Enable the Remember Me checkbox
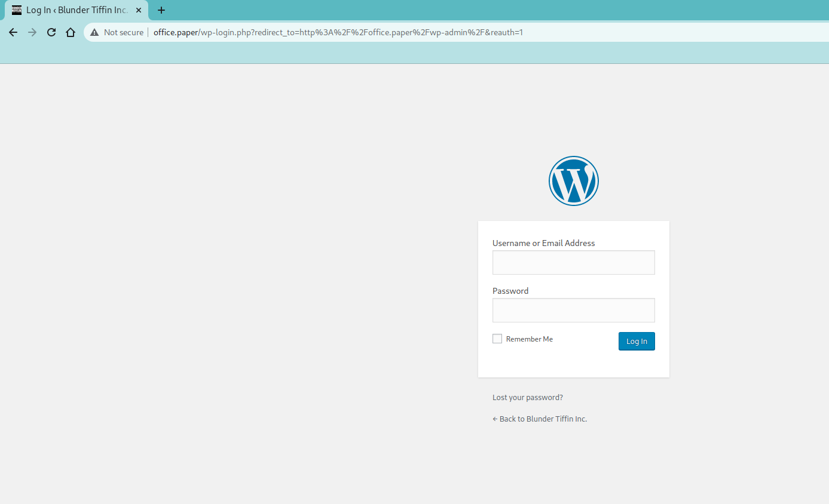Image resolution: width=829 pixels, height=504 pixels. click(497, 339)
